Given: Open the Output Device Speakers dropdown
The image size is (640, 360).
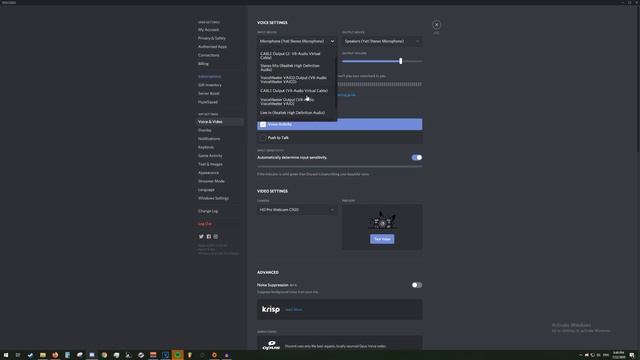Looking at the screenshot, I should click(382, 41).
